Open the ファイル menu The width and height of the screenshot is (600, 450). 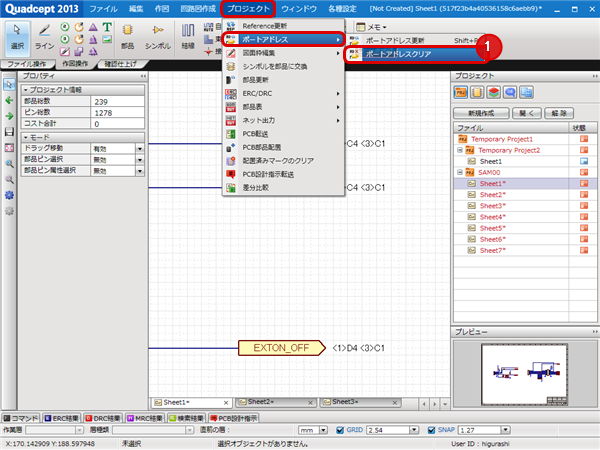tap(103, 8)
